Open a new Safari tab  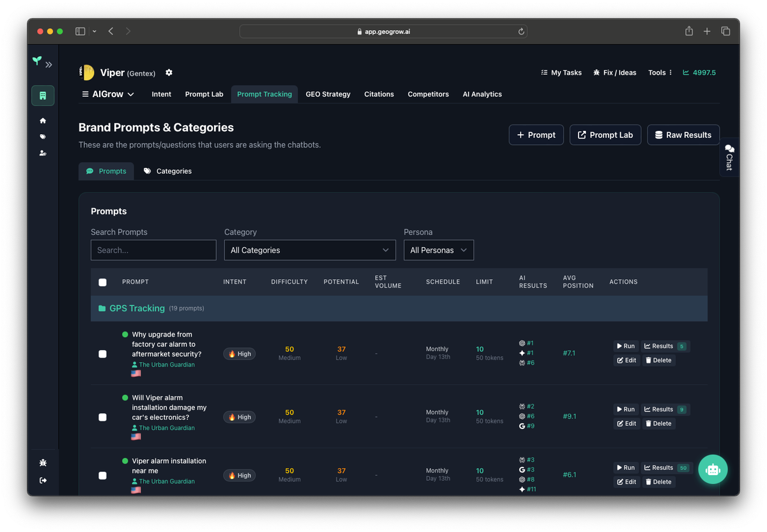707,31
